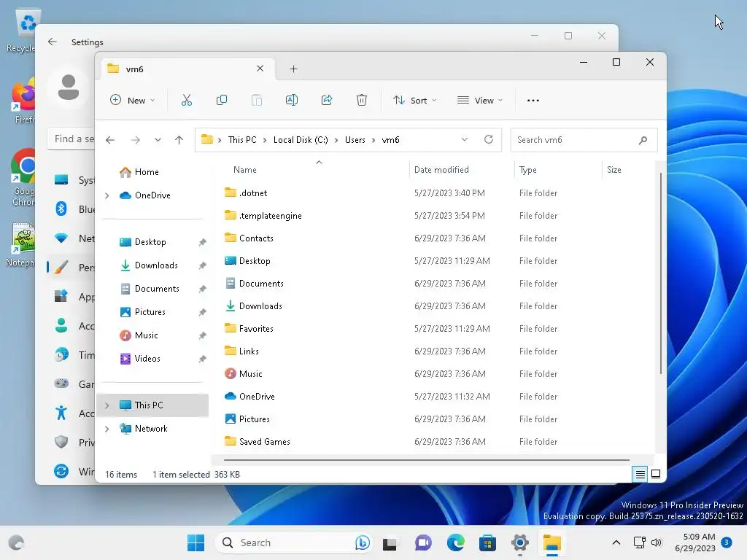Click the Bing icon in taskbar search
747x560 pixels.
(362, 542)
